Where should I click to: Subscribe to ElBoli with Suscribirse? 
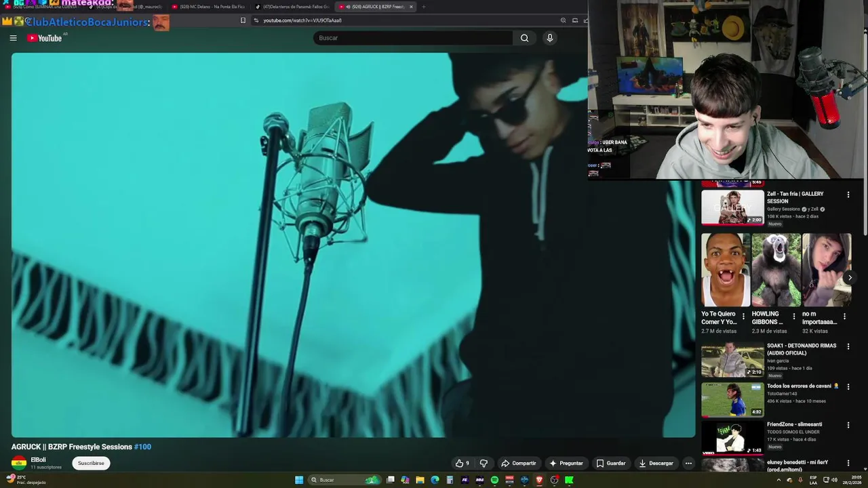coord(91,464)
